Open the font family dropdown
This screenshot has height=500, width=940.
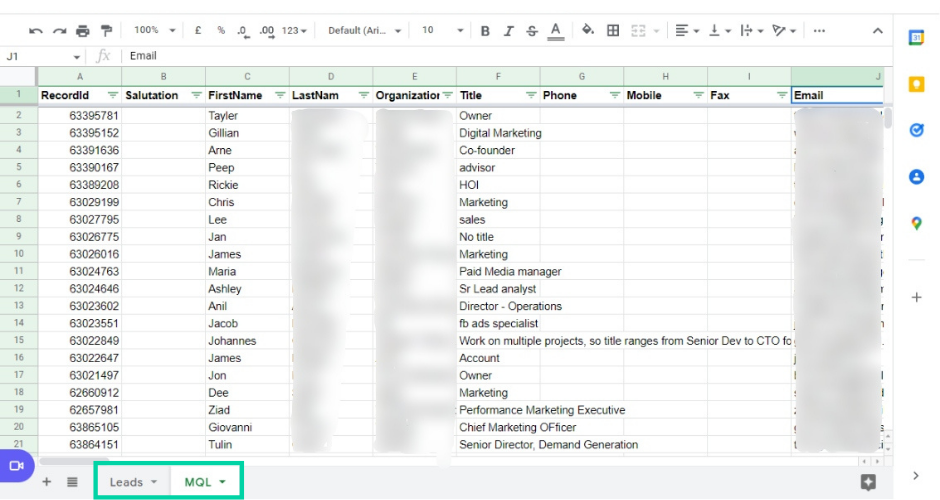pos(364,31)
